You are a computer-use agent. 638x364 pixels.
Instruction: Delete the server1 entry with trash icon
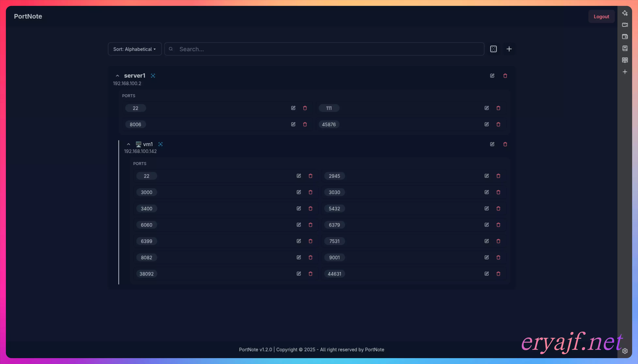pyautogui.click(x=505, y=76)
